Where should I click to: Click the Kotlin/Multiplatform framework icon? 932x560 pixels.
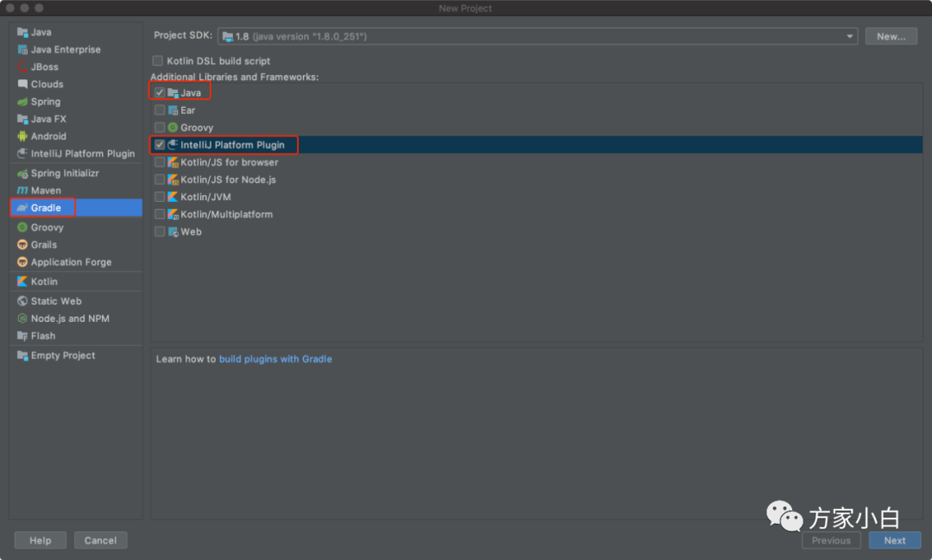(173, 214)
